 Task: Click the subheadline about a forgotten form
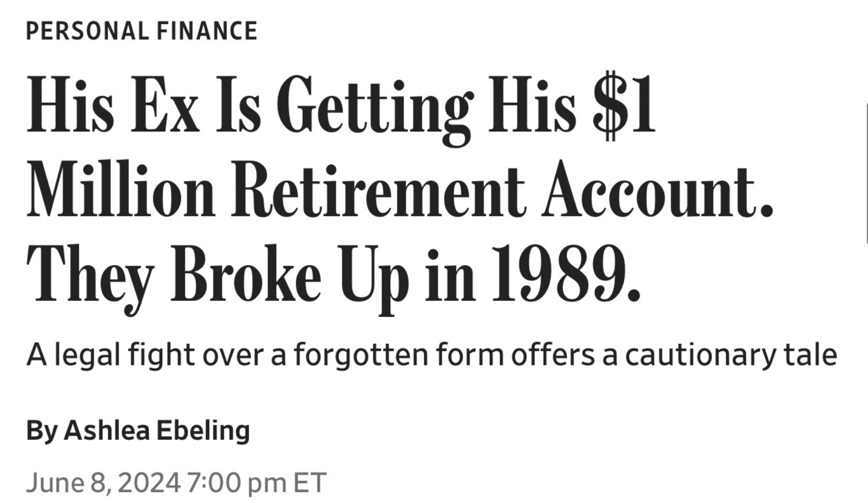pos(432,355)
